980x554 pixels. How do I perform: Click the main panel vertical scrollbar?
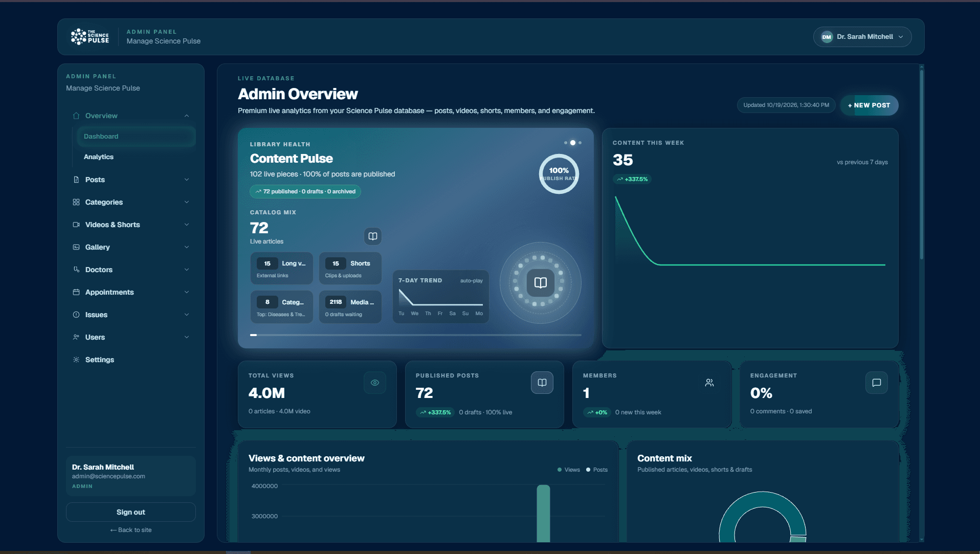tap(922, 164)
